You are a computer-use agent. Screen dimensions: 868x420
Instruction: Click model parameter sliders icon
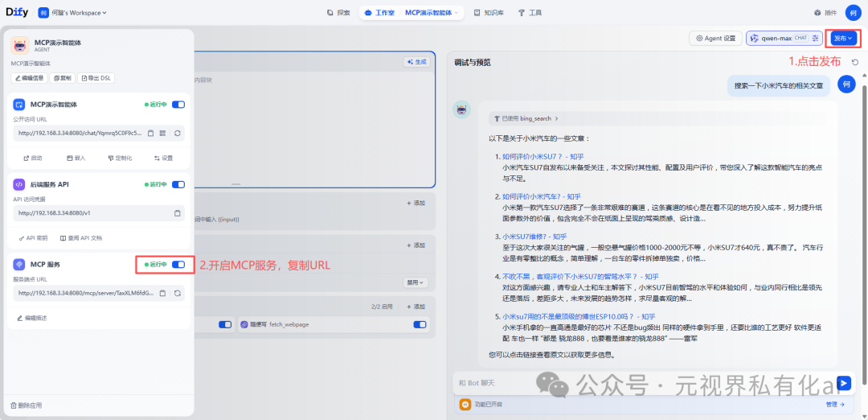(816, 39)
